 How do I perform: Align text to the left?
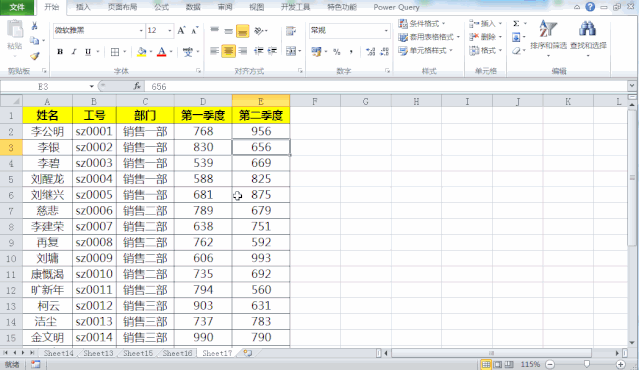click(x=214, y=51)
